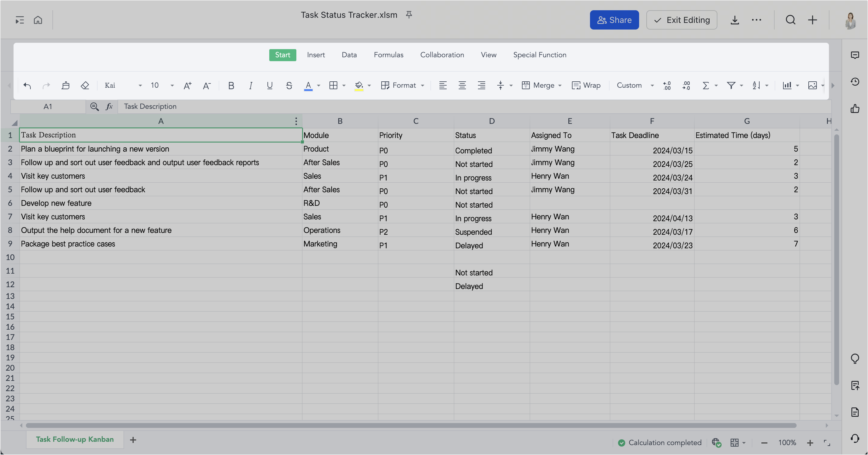Click the search magnifier in header
868x455 pixels.
[791, 20]
